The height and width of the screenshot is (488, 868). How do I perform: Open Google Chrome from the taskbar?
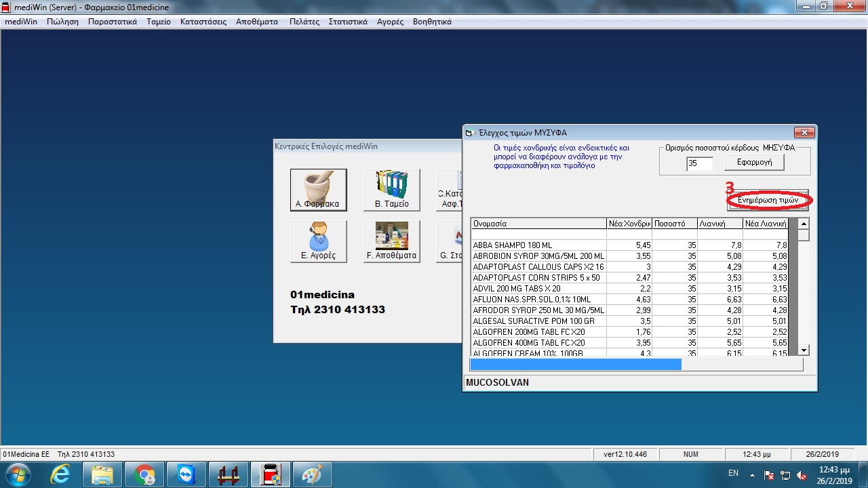pyautogui.click(x=144, y=474)
